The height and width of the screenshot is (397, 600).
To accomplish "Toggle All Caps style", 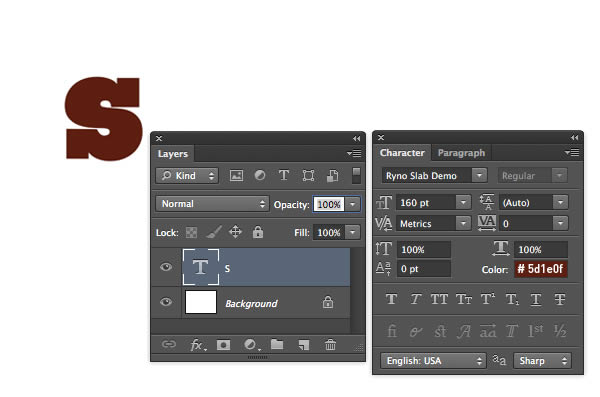I will [439, 299].
